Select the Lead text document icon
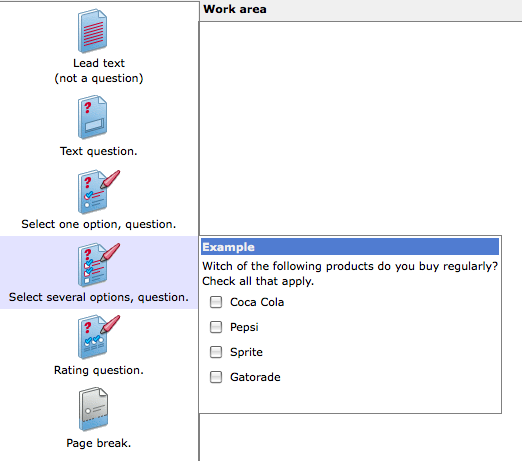522x461 pixels. tap(92, 31)
